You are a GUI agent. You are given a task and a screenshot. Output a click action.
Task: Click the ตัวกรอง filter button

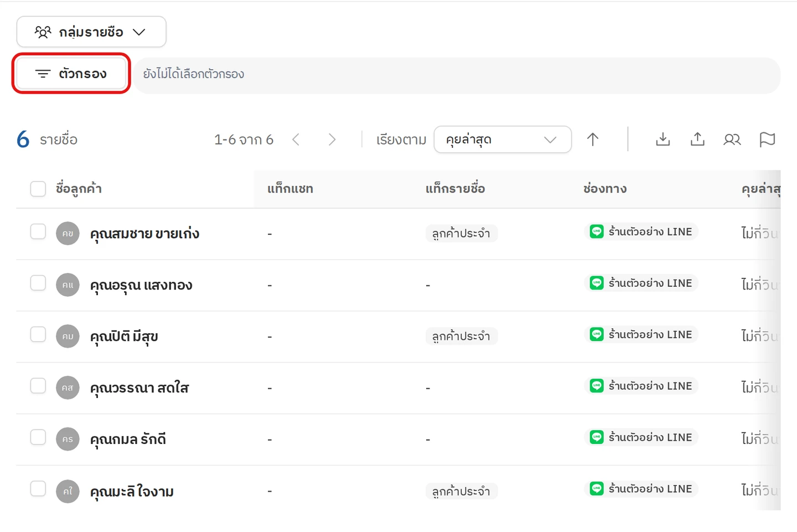click(x=71, y=74)
